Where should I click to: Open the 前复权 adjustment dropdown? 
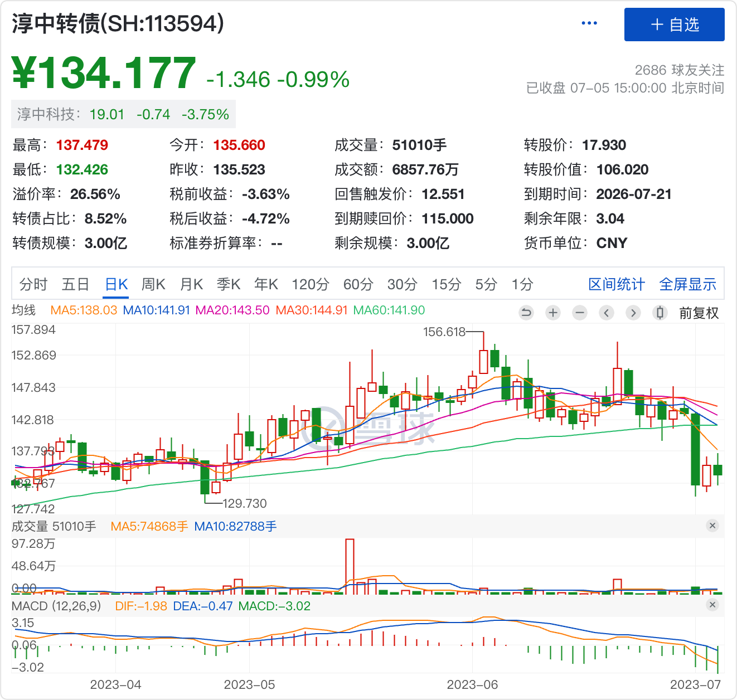[x=699, y=313]
